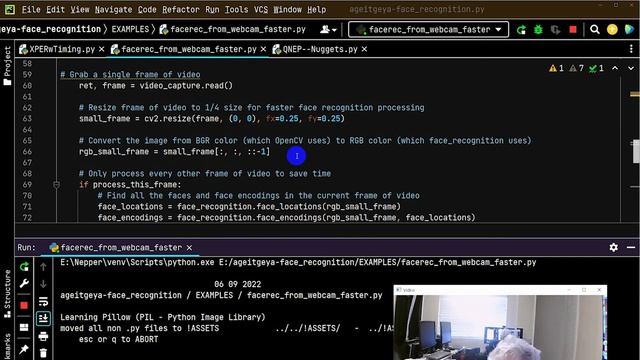Click the wrench run configuration icon
Viewport: 640px width, 360px height.
[x=24, y=284]
